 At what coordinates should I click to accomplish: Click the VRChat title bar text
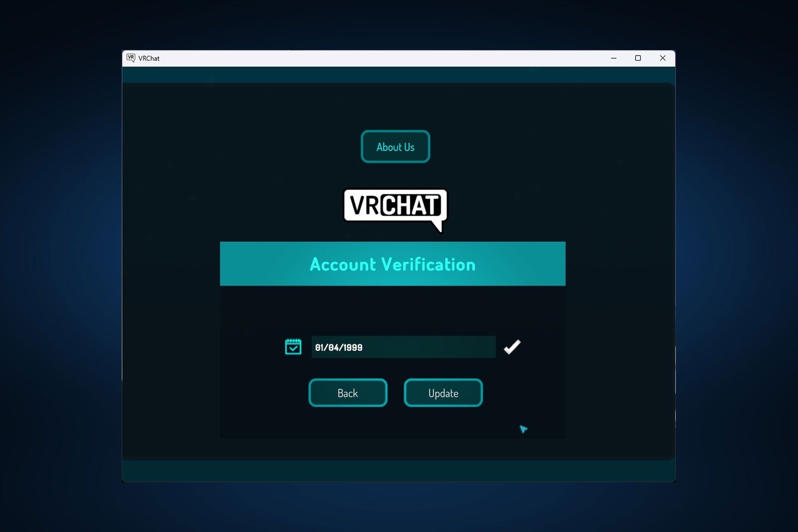click(149, 58)
